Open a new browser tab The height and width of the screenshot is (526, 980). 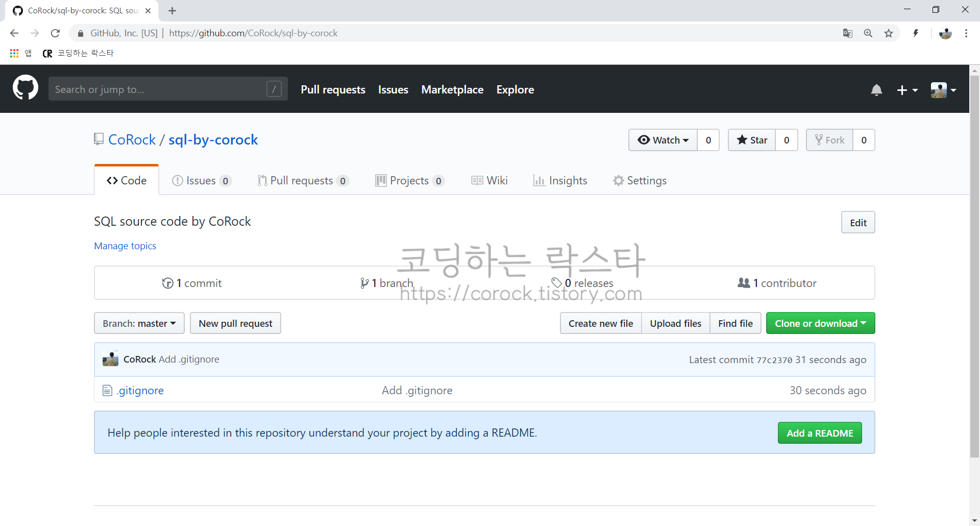[172, 11]
